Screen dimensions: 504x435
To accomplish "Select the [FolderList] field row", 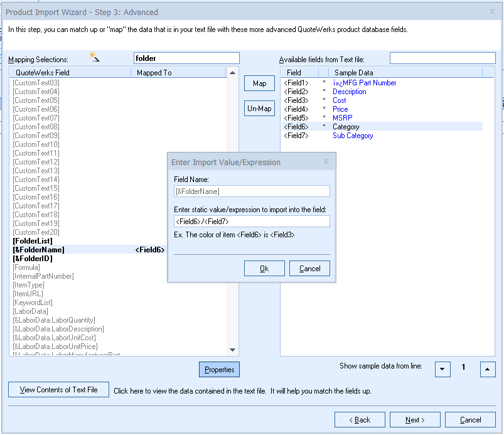I will (33, 241).
